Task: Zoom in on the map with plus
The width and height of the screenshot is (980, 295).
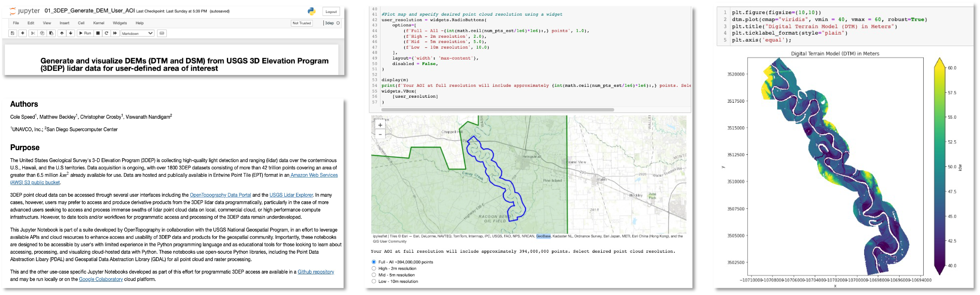Action: [380, 125]
